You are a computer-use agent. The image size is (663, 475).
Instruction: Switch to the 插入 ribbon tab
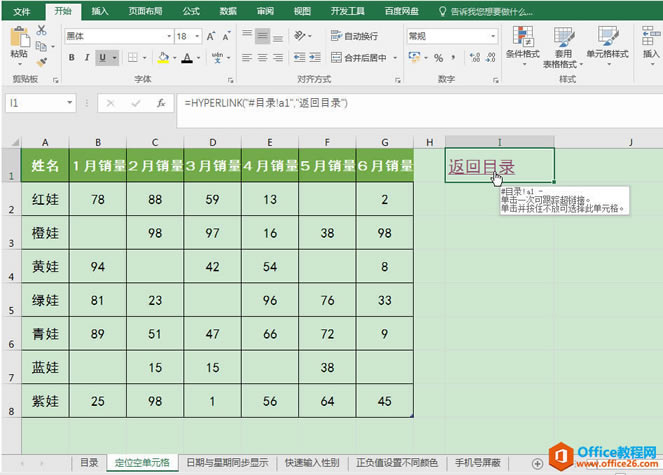pos(100,11)
